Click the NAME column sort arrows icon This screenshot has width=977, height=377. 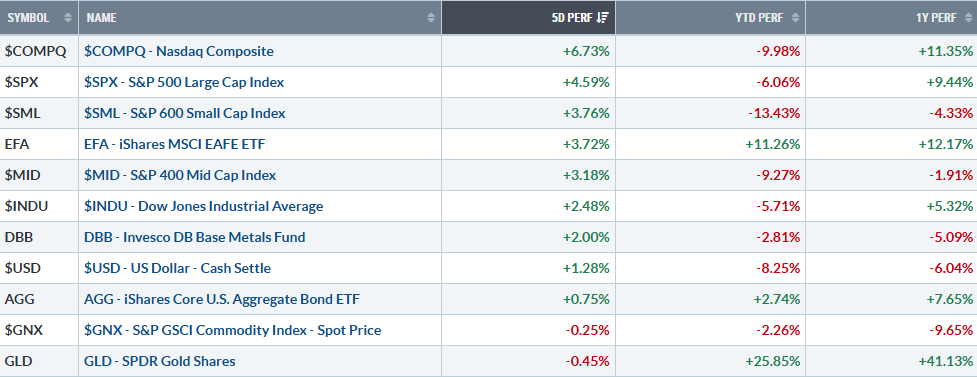pyautogui.click(x=431, y=18)
